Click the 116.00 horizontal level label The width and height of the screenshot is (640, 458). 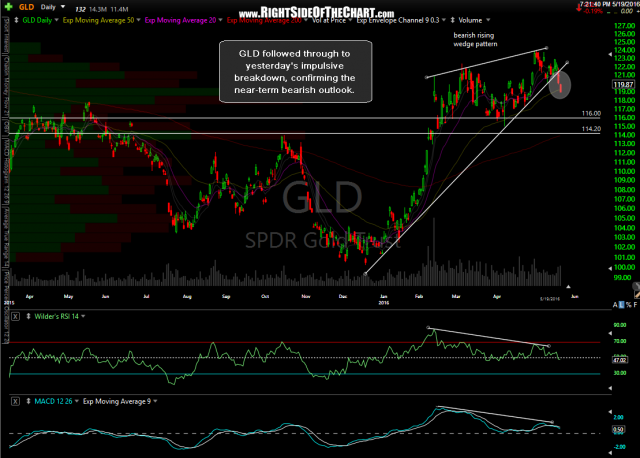[591, 113]
